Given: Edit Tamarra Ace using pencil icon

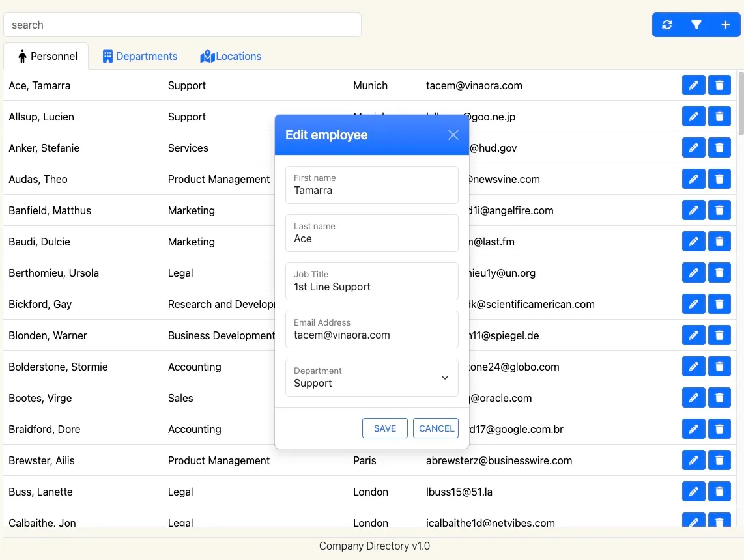Looking at the screenshot, I should 693,85.
